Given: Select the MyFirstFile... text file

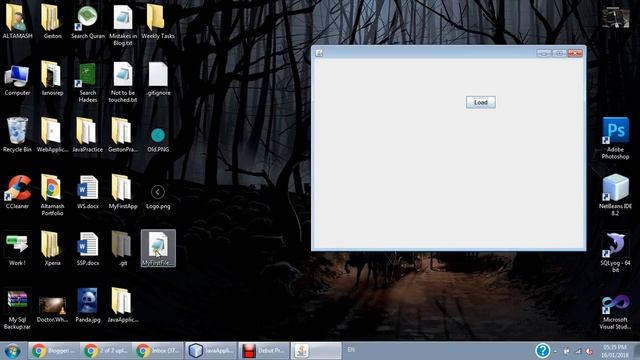Looking at the screenshot, I should 158,248.
